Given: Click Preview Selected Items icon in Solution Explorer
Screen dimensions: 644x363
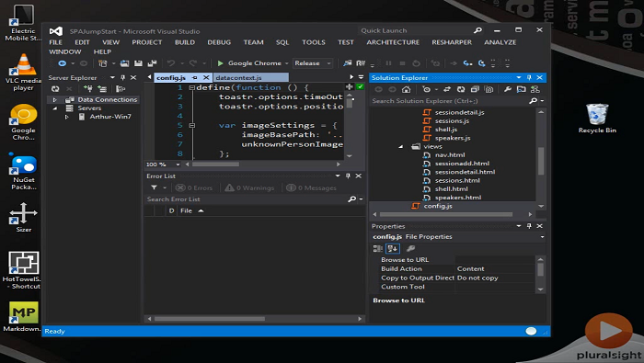Looking at the screenshot, I should [x=522, y=89].
